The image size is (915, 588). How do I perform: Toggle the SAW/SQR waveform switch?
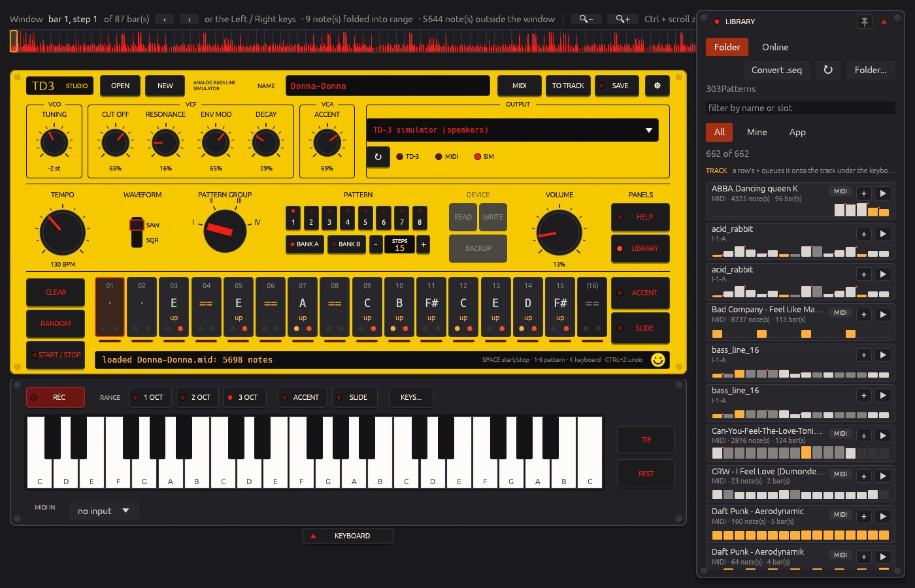point(137,232)
